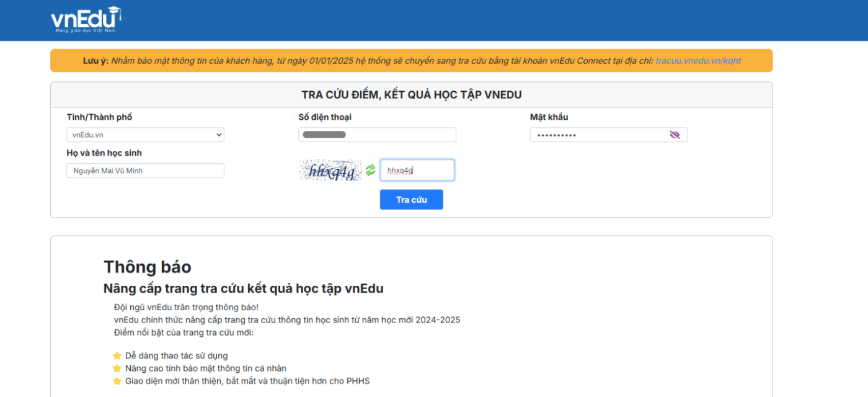Click the star icon beside "Dễ dàng thao tác sử dụng"

[x=117, y=356]
